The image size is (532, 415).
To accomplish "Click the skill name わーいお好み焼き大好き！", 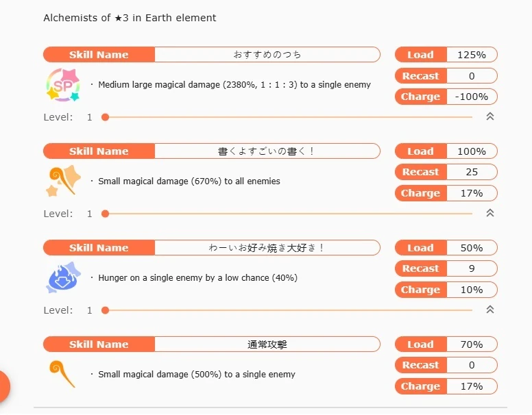I will (x=267, y=248).
